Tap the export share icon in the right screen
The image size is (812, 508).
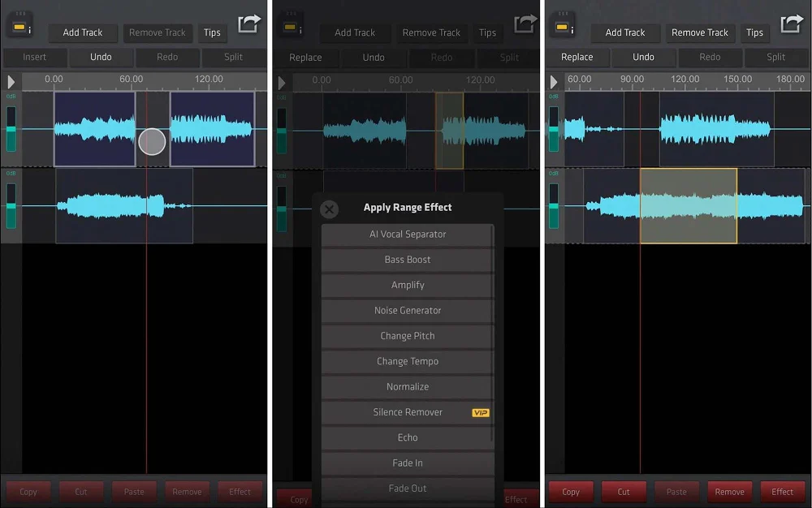tap(792, 24)
